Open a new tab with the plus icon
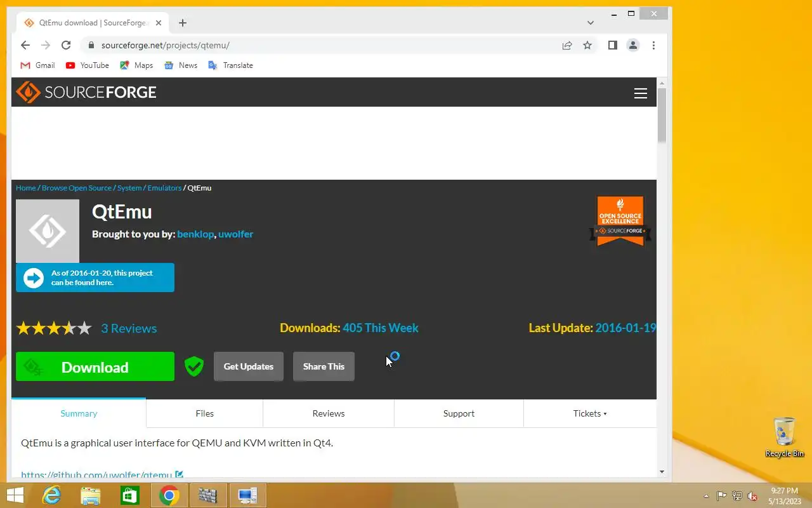Screen dimensions: 812x508 (183, 23)
